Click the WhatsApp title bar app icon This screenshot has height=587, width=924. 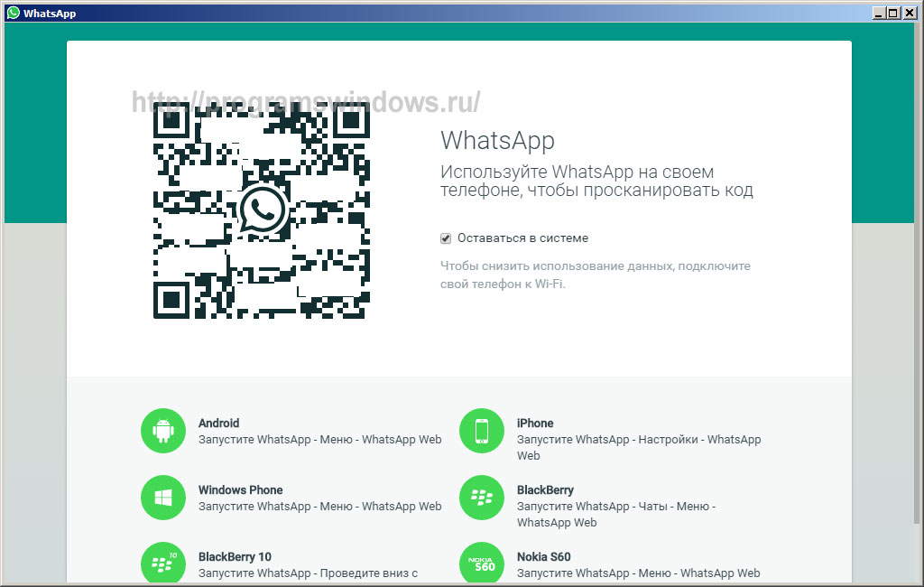(13, 13)
